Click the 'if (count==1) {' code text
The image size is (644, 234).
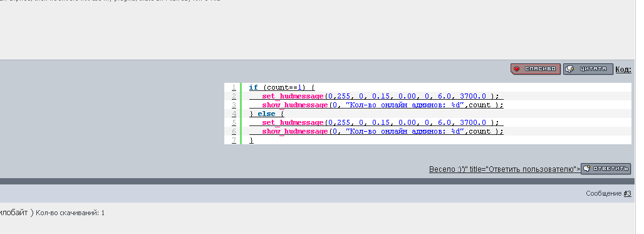(282, 88)
